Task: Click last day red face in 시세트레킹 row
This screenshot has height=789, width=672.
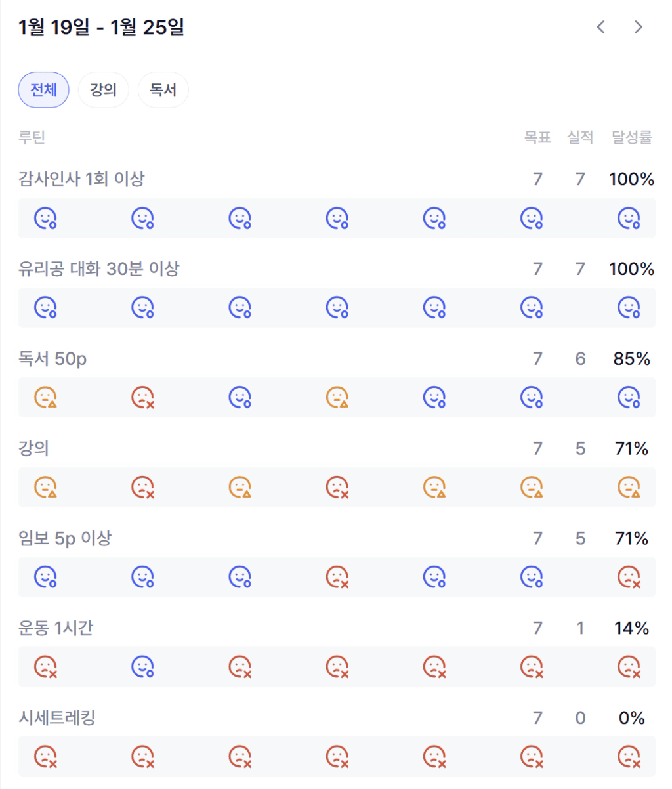Action: [x=629, y=757]
